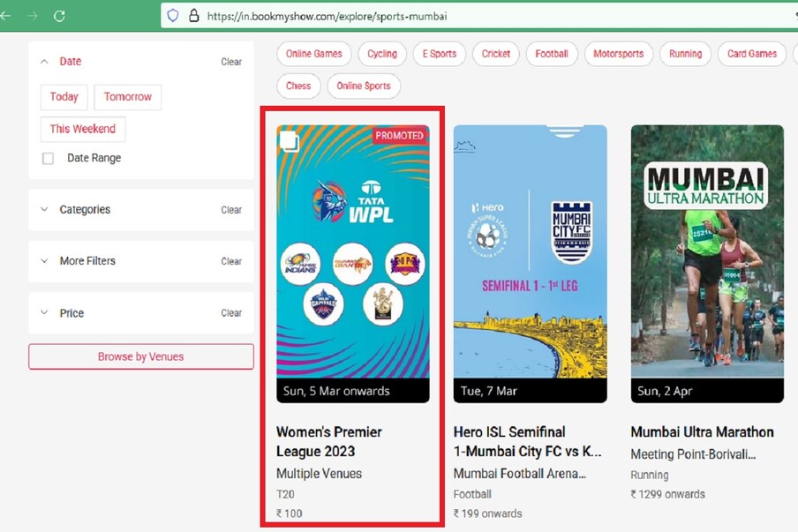
Task: Click the browser back arrow
Action: [5, 16]
